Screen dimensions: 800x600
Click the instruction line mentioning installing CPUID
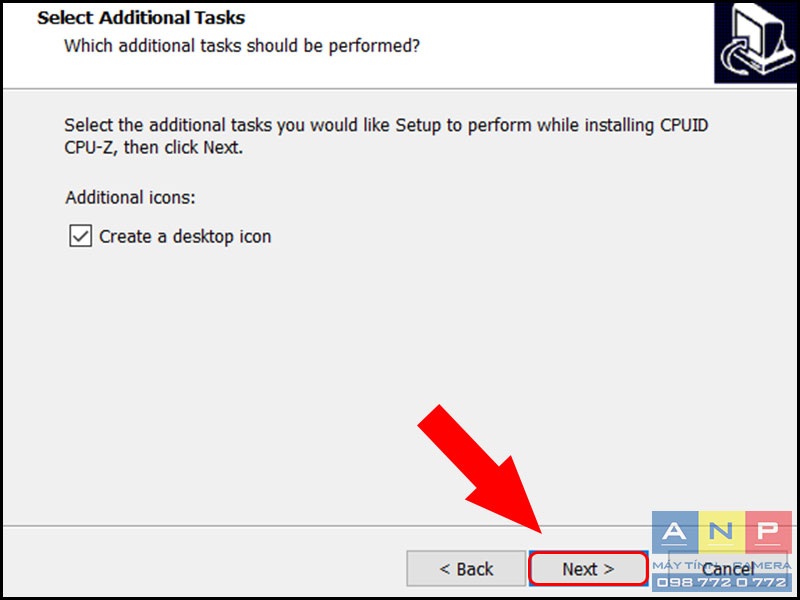pyautogui.click(x=386, y=126)
